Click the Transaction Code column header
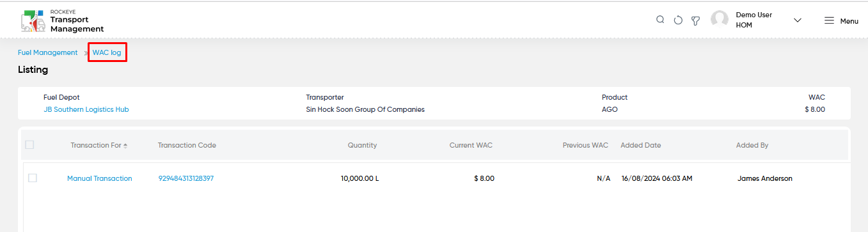This screenshot has height=232, width=868. 187,145
